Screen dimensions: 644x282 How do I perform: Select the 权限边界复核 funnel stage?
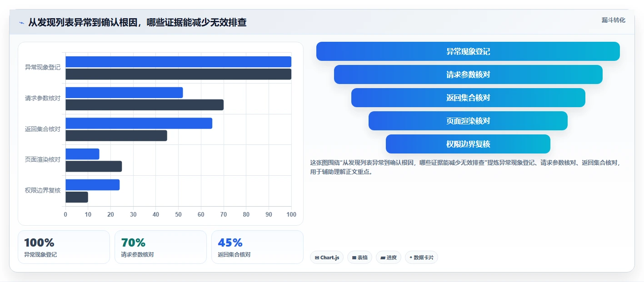point(468,144)
